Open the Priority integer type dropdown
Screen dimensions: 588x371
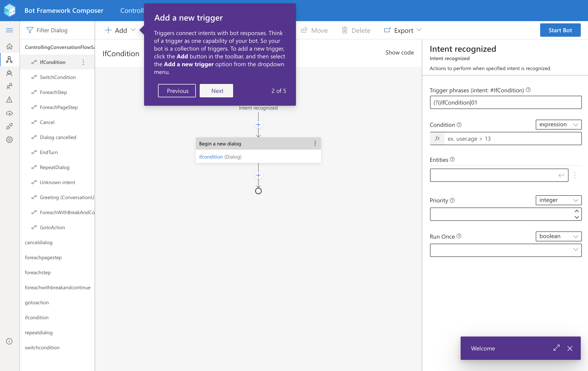(x=558, y=200)
